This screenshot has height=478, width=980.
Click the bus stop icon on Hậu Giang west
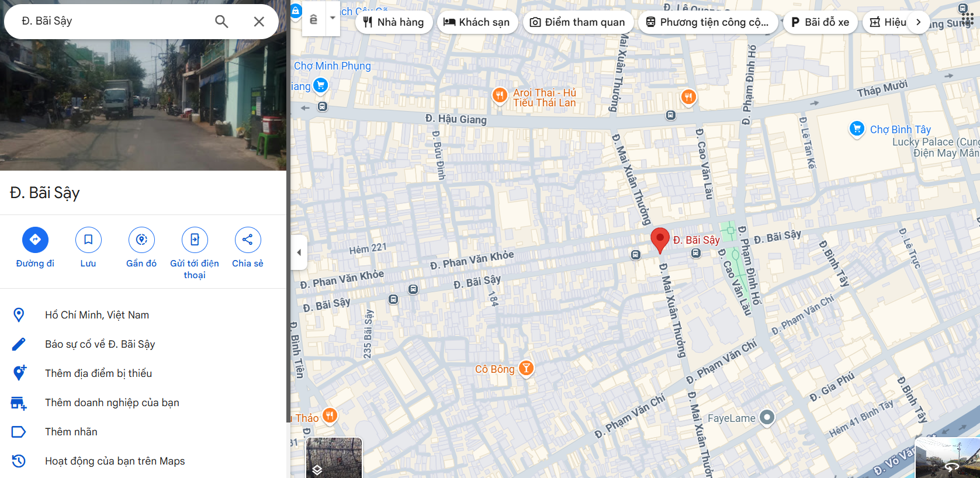point(323,107)
